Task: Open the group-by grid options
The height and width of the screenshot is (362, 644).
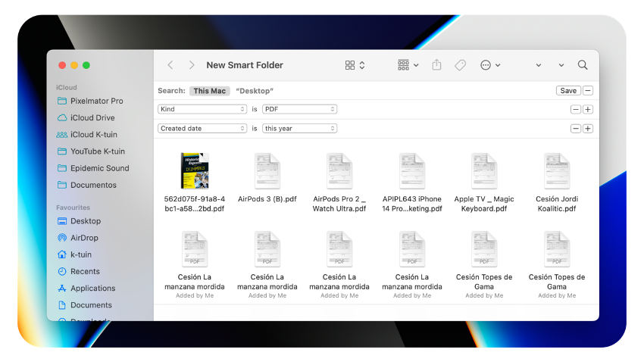Action: coord(408,65)
